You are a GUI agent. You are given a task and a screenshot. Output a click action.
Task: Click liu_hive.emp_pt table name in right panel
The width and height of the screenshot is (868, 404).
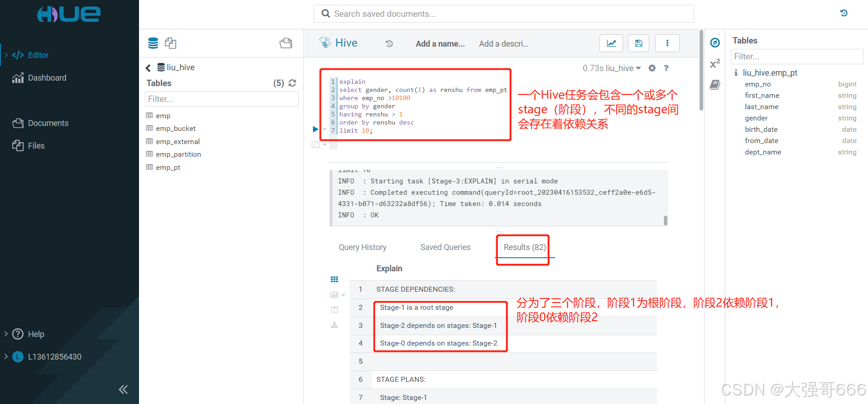pos(770,73)
